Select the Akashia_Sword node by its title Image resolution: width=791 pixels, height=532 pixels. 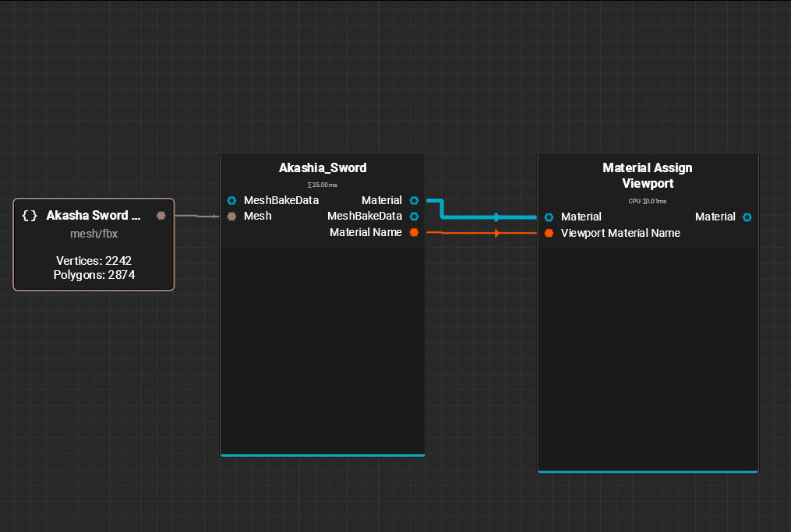[x=323, y=167]
